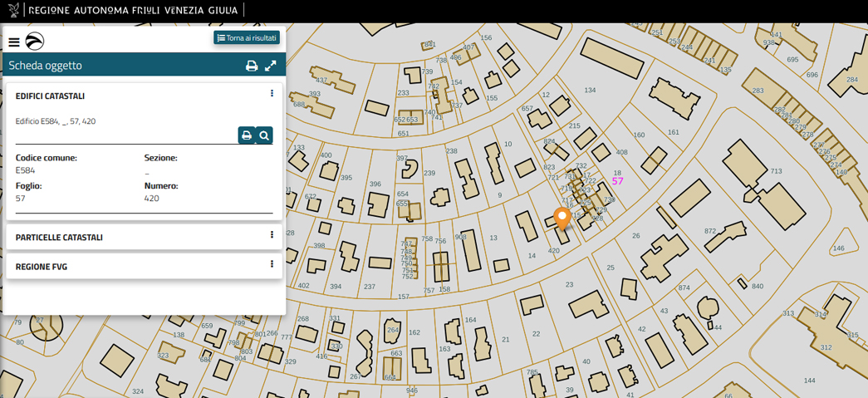Image resolution: width=868 pixels, height=398 pixels.
Task: Print the Edificio E584 record
Action: click(247, 135)
